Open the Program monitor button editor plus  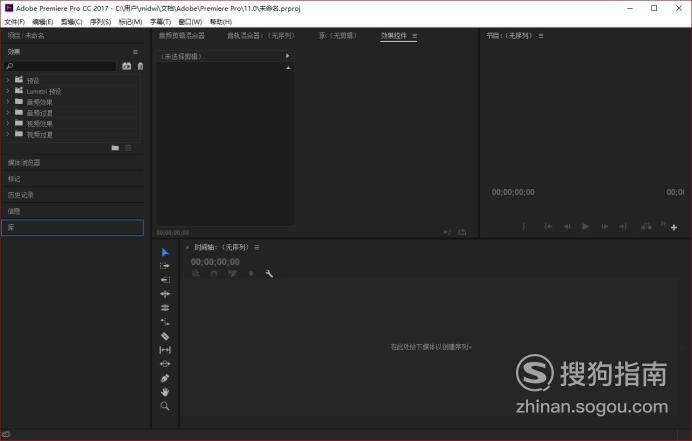pyautogui.click(x=674, y=227)
